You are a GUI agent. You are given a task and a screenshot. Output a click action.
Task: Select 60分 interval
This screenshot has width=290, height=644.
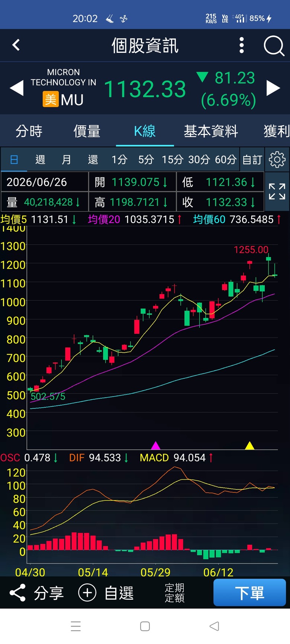pos(226,160)
